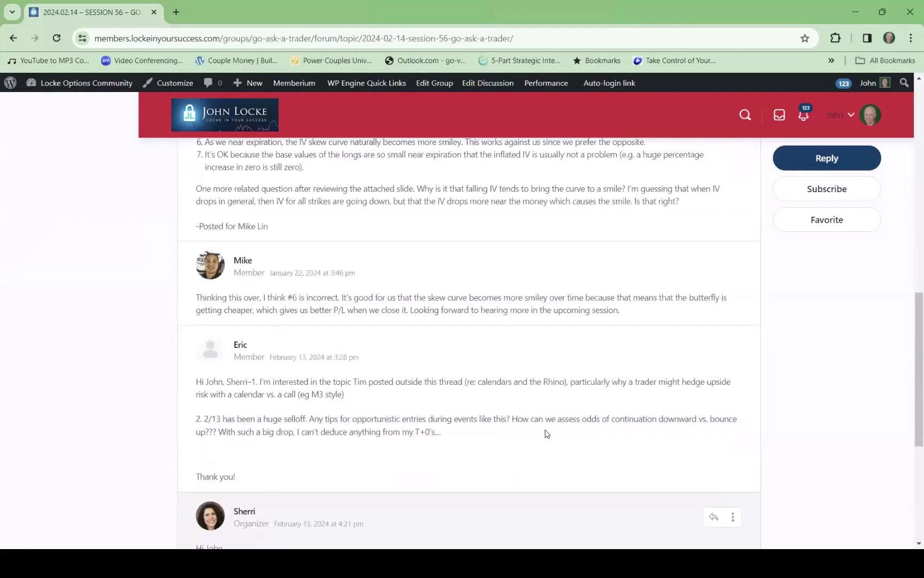The width and height of the screenshot is (924, 578).
Task: Reload the current page
Action: tap(56, 38)
